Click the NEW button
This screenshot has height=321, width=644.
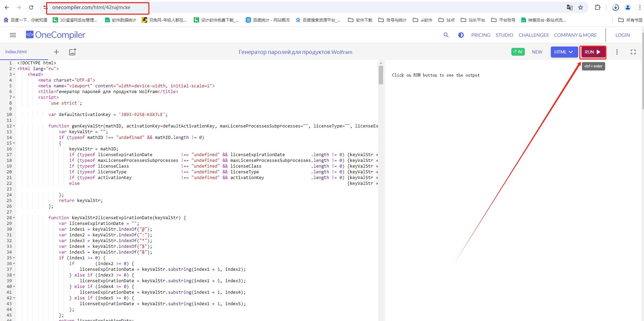click(537, 52)
